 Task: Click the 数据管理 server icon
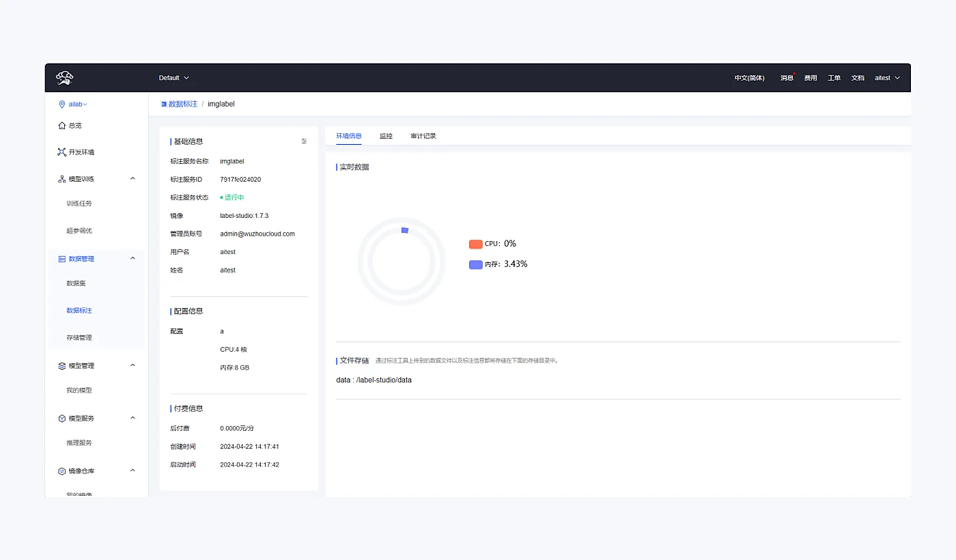point(62,259)
